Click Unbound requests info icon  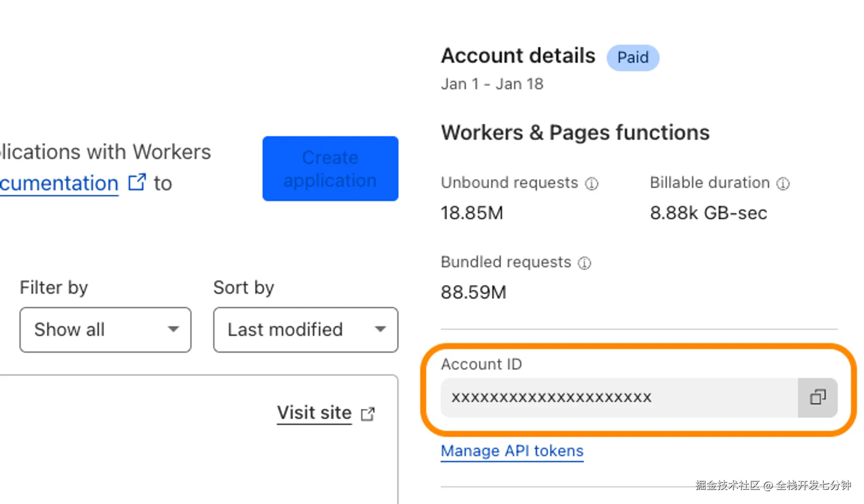coord(591,184)
